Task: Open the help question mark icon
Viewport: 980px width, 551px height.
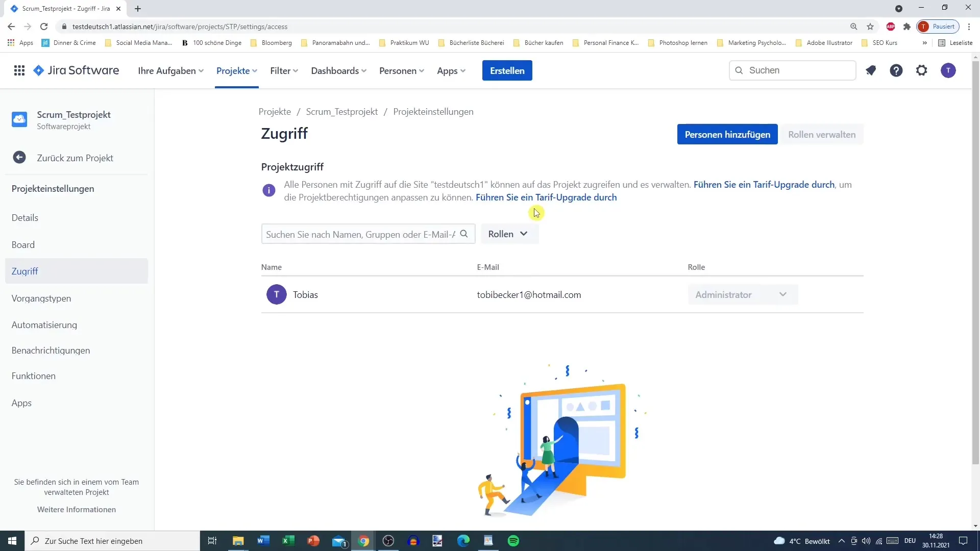Action: (896, 70)
